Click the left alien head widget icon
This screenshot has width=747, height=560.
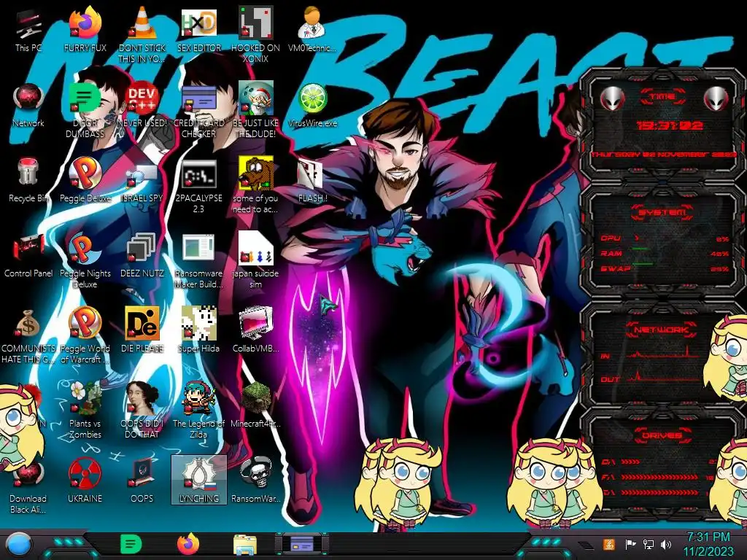pos(613,99)
